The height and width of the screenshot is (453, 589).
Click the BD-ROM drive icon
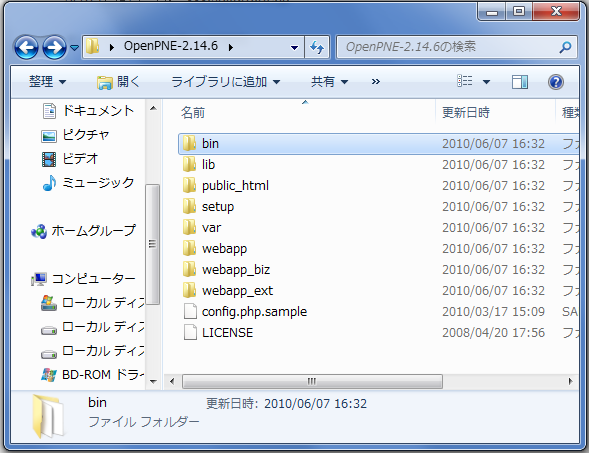click(49, 375)
